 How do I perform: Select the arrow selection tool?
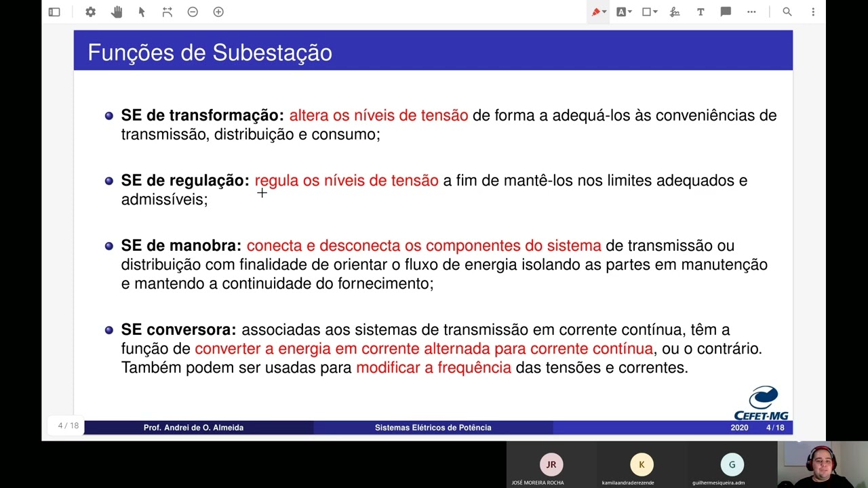pyautogui.click(x=142, y=12)
